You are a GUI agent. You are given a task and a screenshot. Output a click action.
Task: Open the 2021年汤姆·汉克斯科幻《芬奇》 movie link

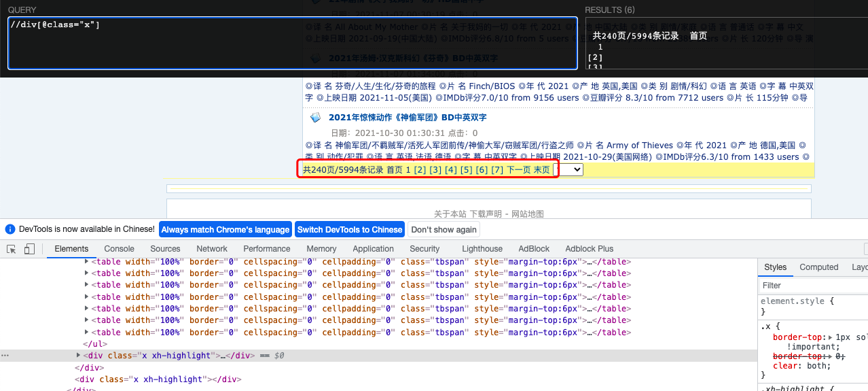[413, 58]
